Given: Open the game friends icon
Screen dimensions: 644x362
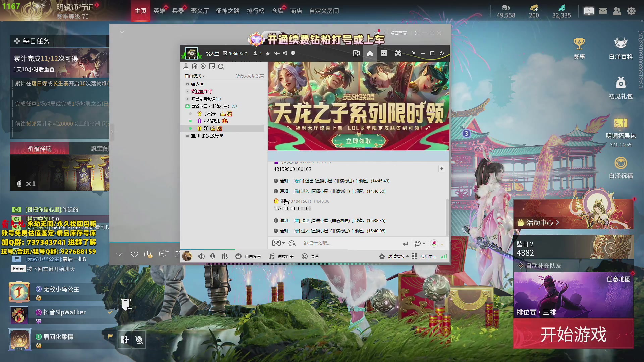Looking at the screenshot, I should click(x=617, y=11).
